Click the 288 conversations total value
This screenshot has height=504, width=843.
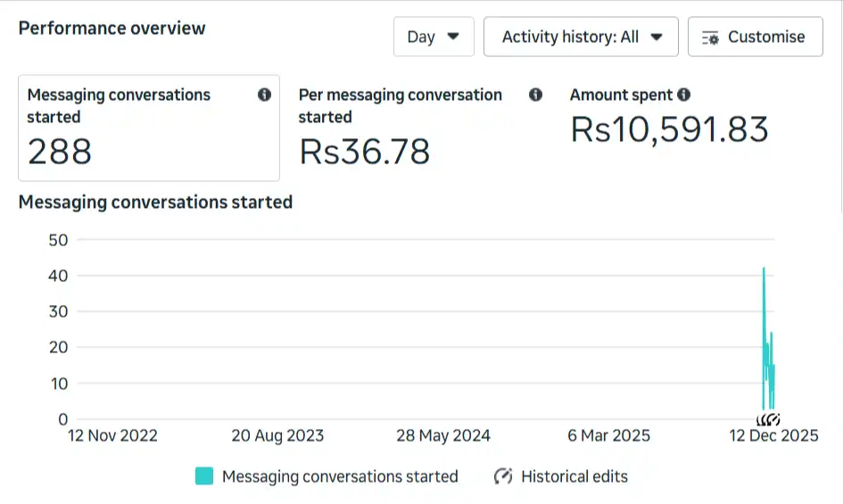coord(60,153)
